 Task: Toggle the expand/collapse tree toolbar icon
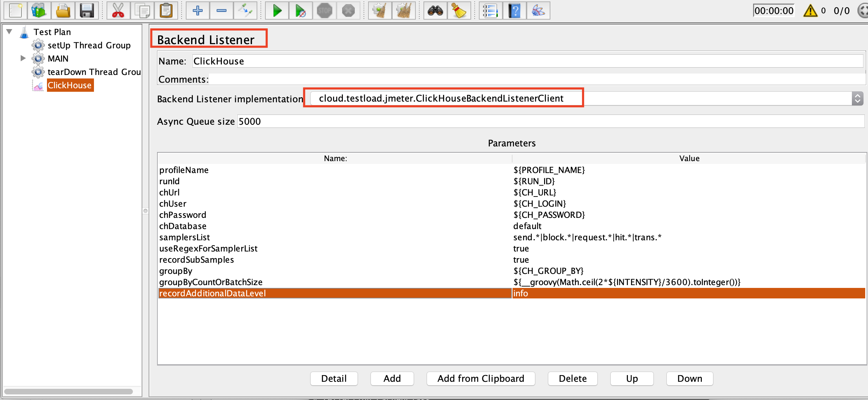pos(245,11)
